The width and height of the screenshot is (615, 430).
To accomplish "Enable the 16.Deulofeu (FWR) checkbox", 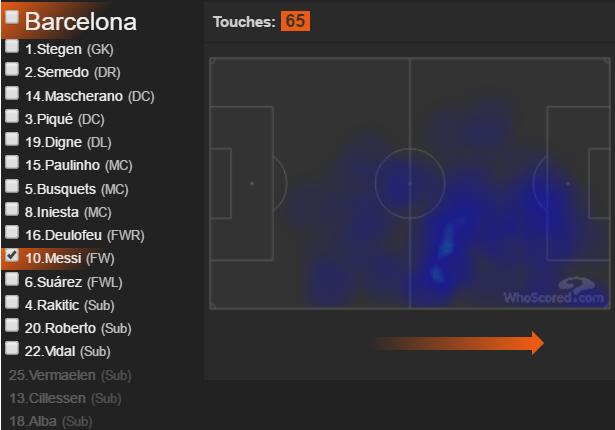I will (x=12, y=233).
